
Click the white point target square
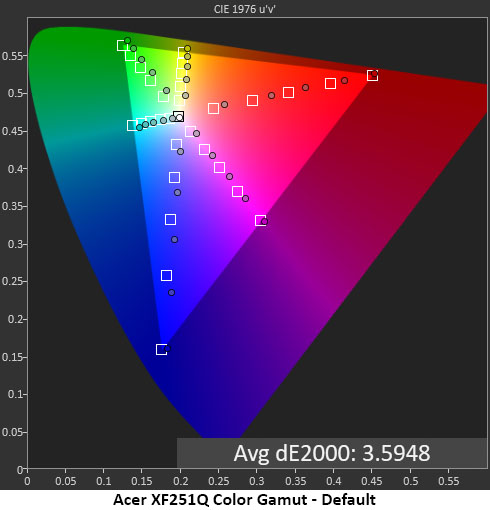pyautogui.click(x=178, y=117)
